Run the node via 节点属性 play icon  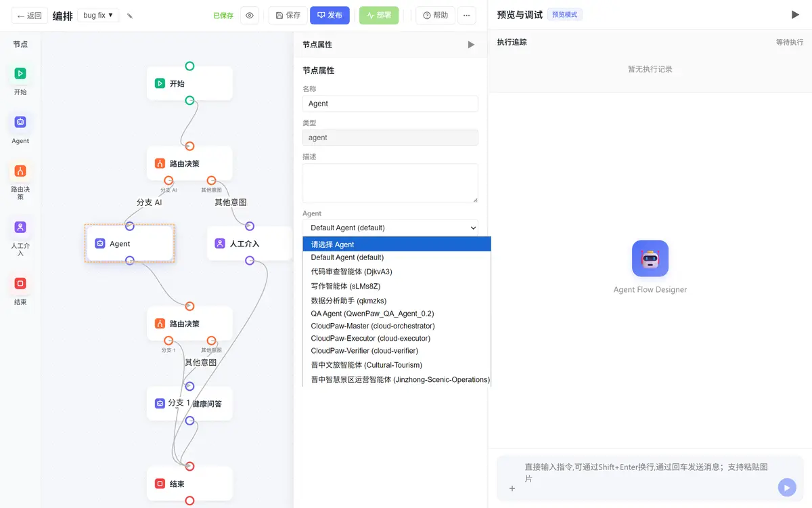pos(471,45)
